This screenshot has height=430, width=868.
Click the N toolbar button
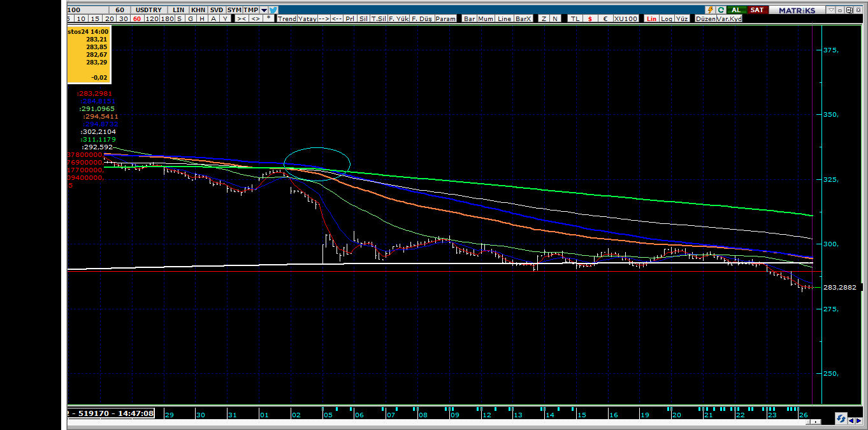[555, 19]
